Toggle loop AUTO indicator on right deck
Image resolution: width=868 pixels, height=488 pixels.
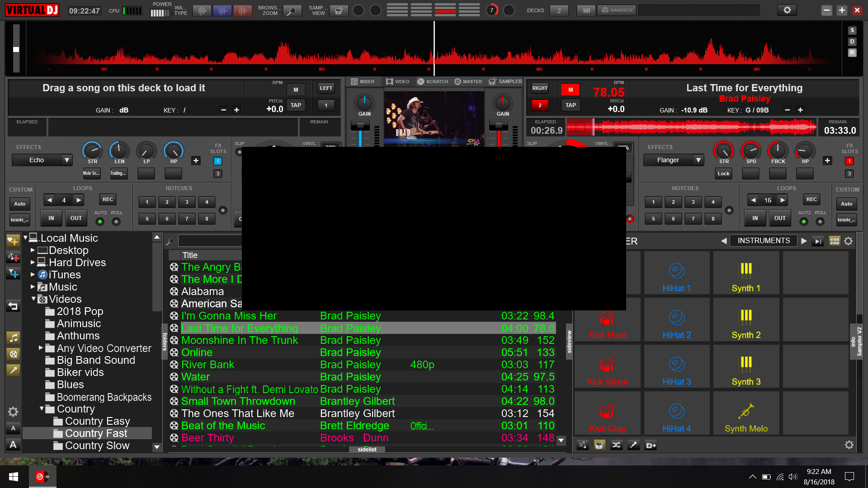804,221
